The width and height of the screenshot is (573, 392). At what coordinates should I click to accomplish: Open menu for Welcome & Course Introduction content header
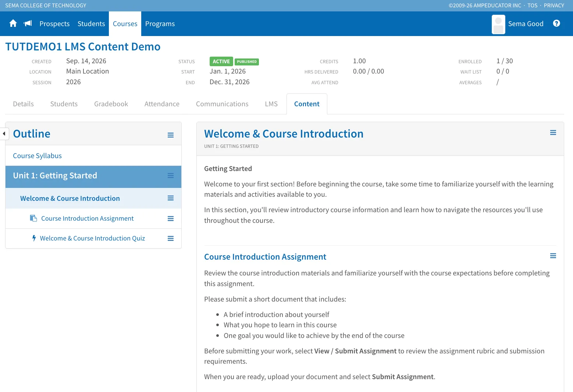pos(553,133)
